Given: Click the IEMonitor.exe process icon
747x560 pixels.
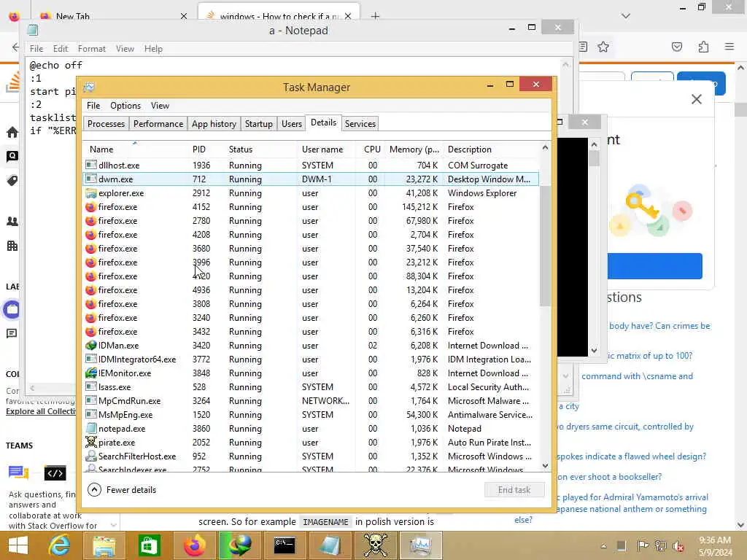Looking at the screenshot, I should click(90, 373).
